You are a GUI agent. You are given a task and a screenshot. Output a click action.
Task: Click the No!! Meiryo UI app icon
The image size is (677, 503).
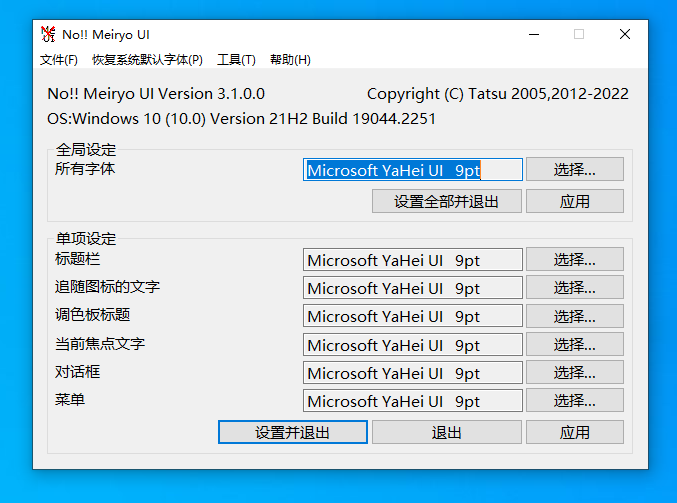[x=48, y=34]
